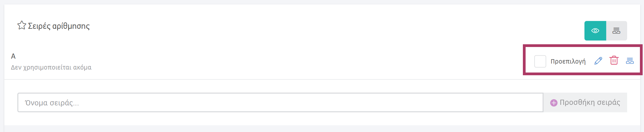Screen dimensions: 644x132
Task: Edit series A with the pencil icon
Action: [598, 61]
